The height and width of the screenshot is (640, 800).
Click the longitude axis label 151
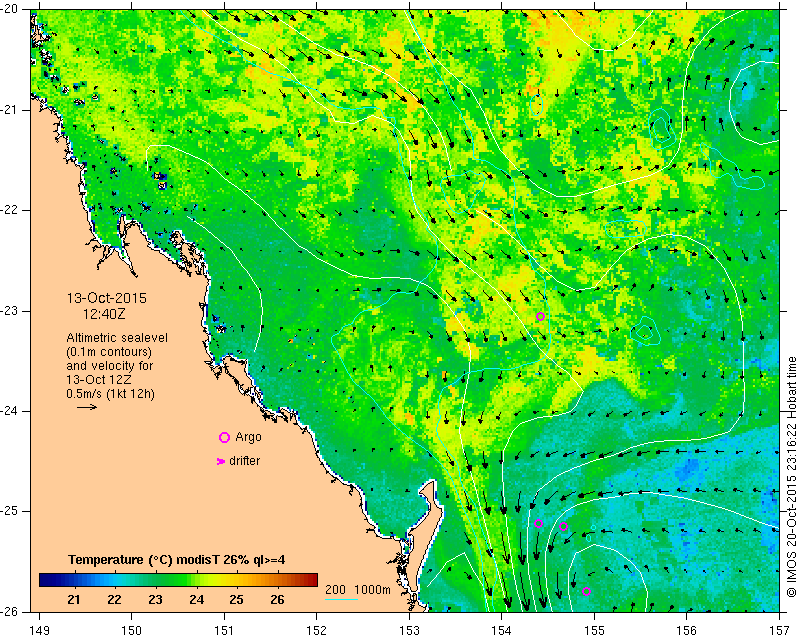(224, 631)
